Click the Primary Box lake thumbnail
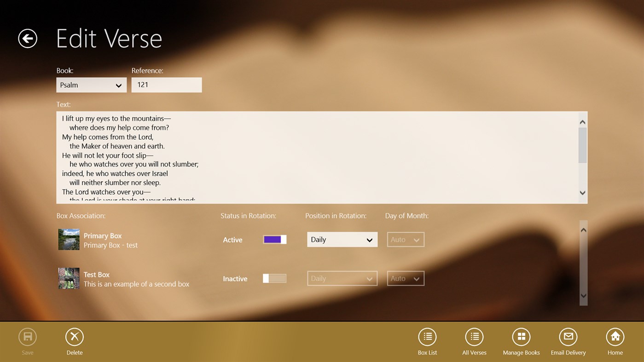Viewport: 644px width, 362px height. [x=69, y=239]
